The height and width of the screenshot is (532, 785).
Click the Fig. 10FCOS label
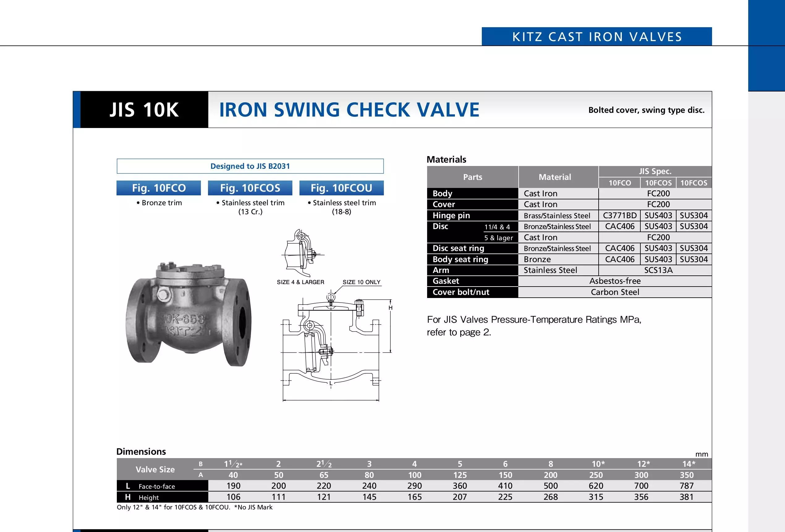point(250,188)
